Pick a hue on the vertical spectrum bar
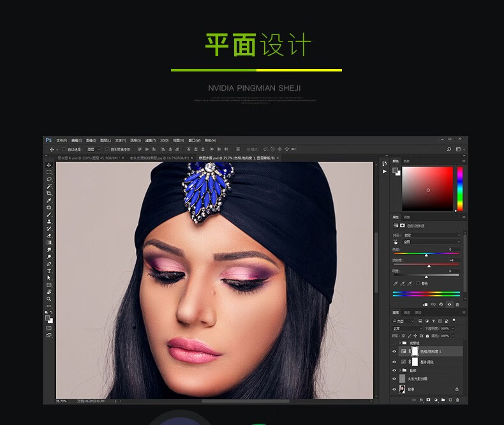 (x=460, y=189)
